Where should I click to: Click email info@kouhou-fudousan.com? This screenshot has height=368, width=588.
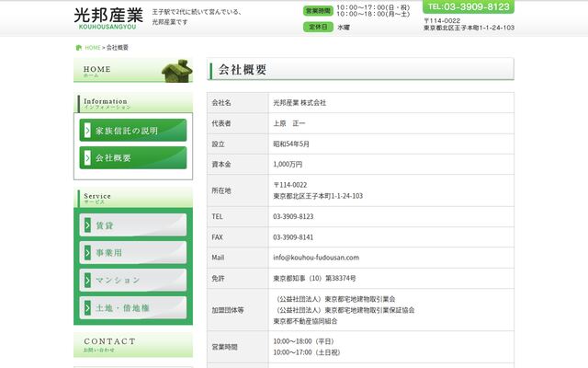tap(316, 258)
